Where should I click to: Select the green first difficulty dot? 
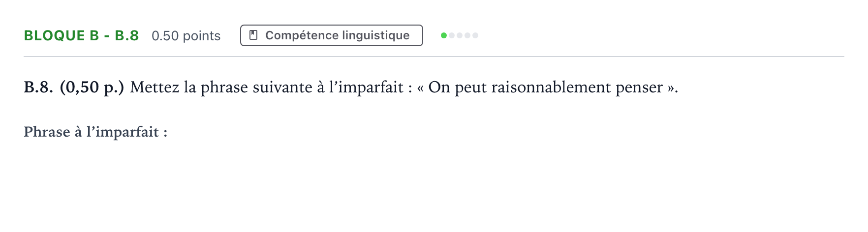tap(444, 35)
